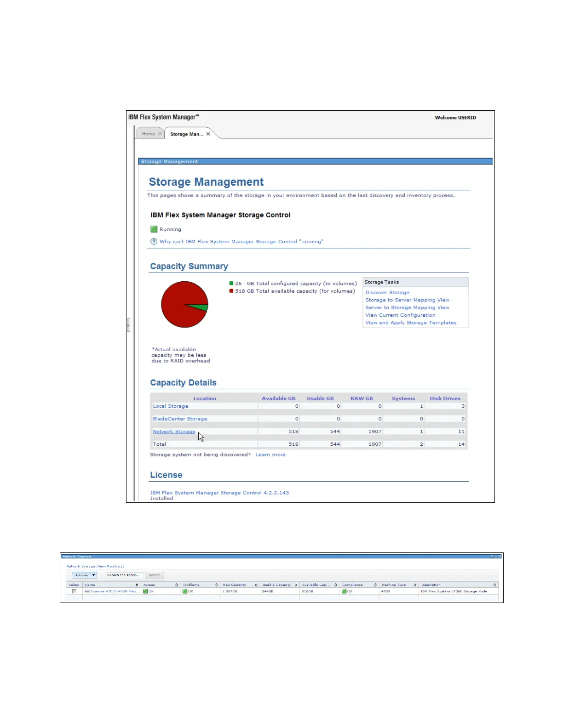The image size is (563, 728).
Task: Click the green Problems OK status icon
Action: (x=185, y=591)
